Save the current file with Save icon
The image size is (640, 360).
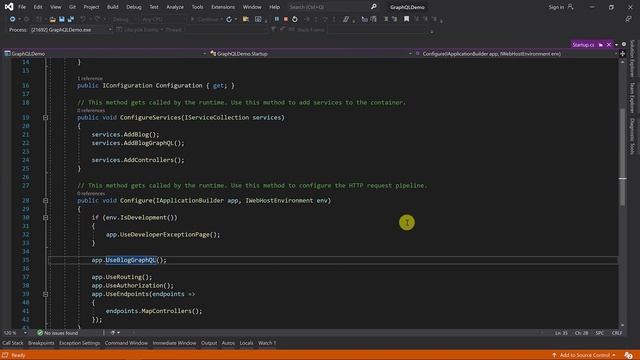click(x=62, y=19)
